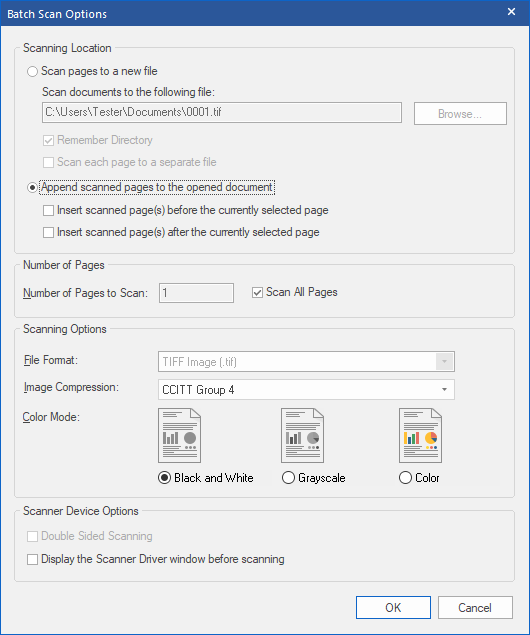Open the Image Compression dropdown

306,390
